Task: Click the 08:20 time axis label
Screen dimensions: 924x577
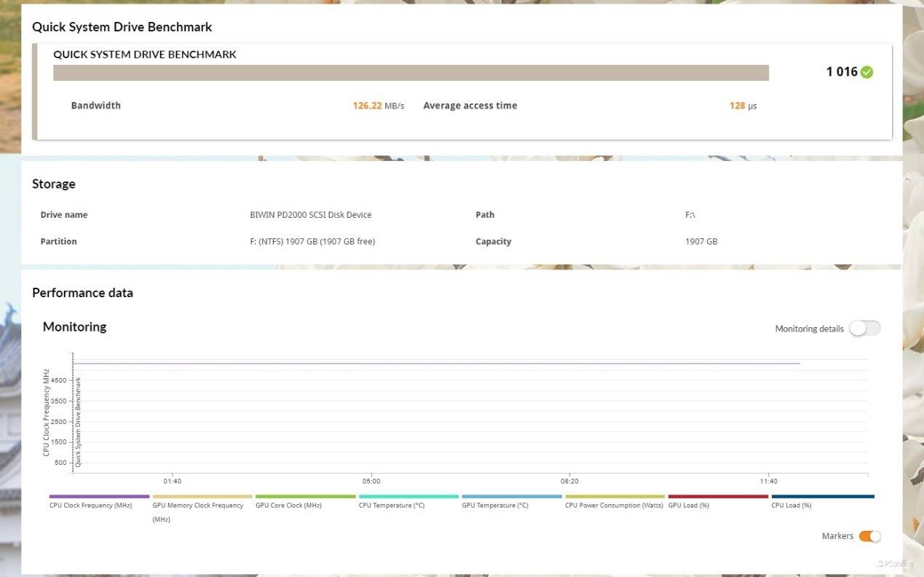Action: (x=569, y=481)
